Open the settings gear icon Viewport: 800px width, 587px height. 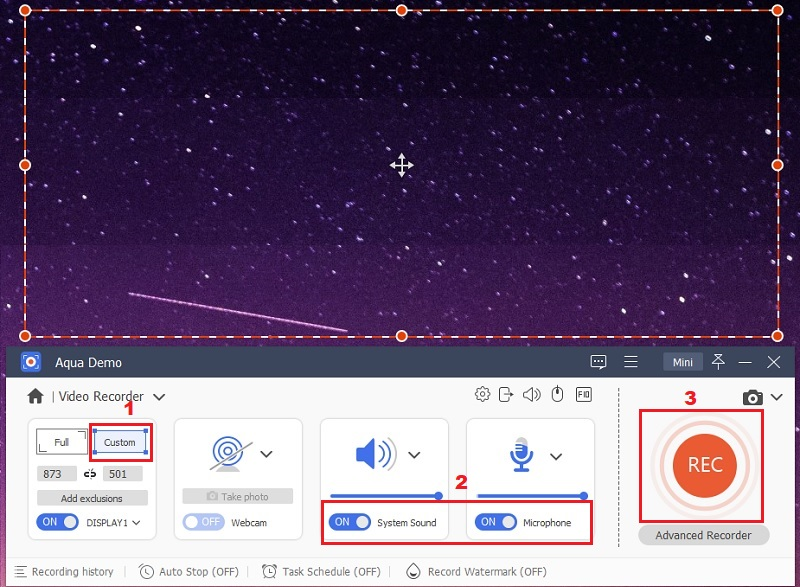483,396
